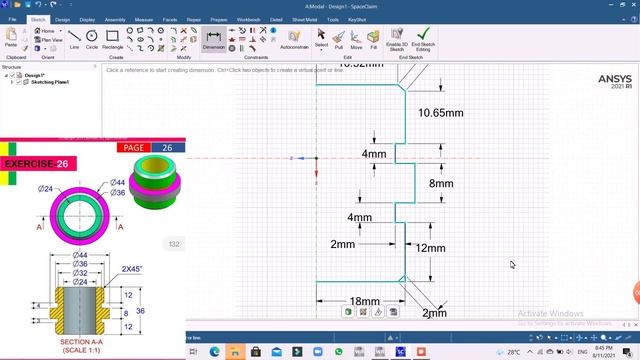Click the vertical constraint red bars icon
This screenshot has width=640, height=360.
[x=253, y=31]
